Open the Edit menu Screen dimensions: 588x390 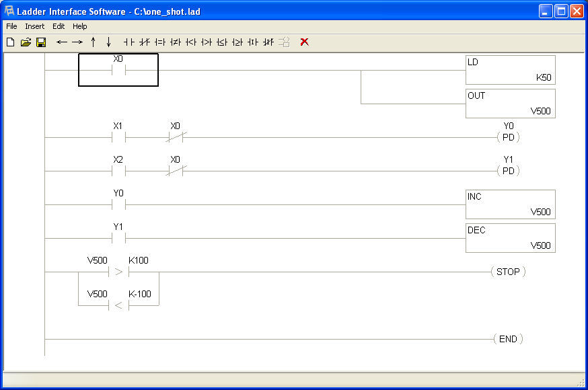pos(58,26)
